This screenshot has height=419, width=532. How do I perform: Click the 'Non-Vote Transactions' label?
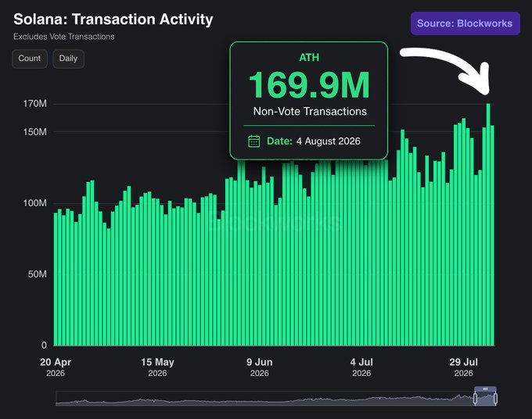coord(310,112)
